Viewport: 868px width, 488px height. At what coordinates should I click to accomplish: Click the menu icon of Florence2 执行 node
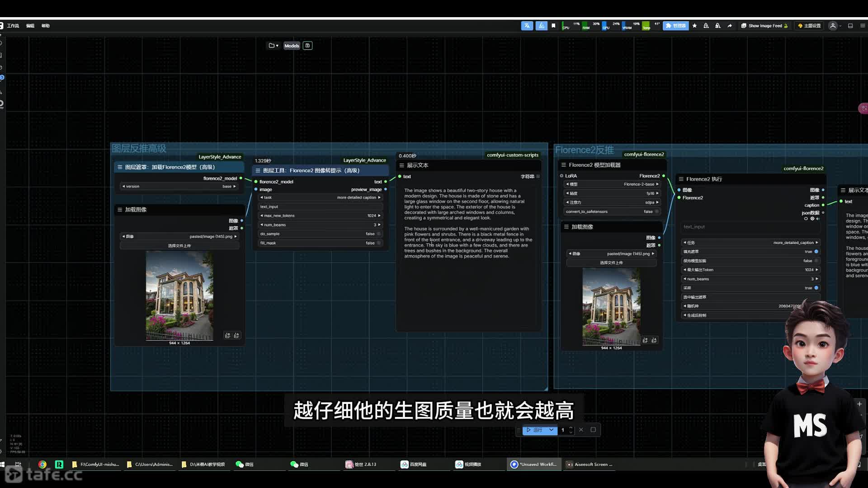[681, 179]
